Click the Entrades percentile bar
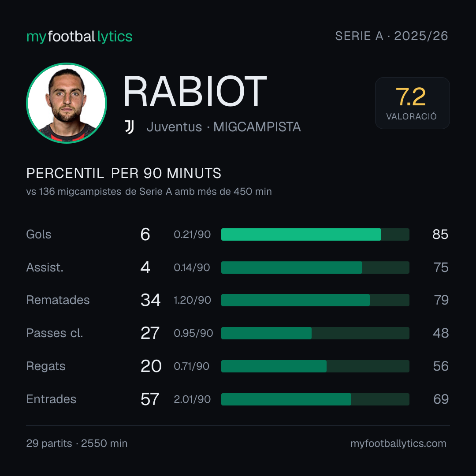 (x=315, y=399)
